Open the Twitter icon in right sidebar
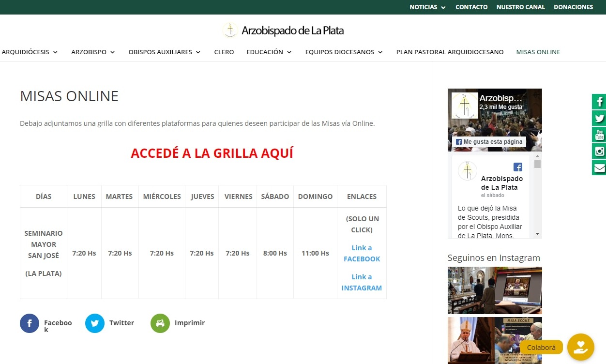 [x=599, y=118]
